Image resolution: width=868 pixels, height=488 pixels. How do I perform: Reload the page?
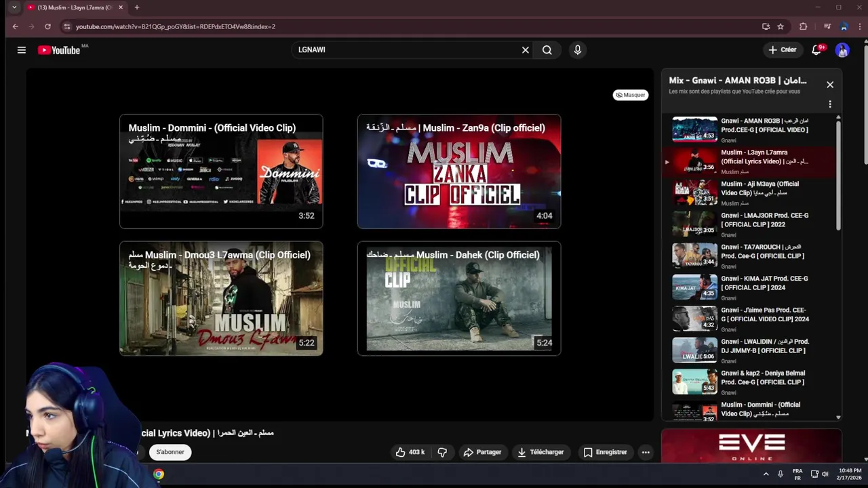pos(47,26)
